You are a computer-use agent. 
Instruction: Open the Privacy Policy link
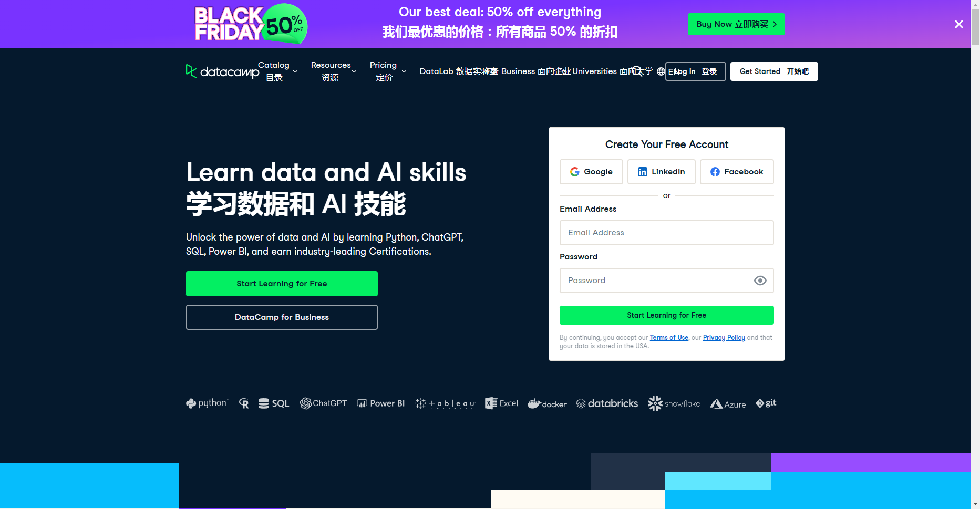(x=724, y=338)
